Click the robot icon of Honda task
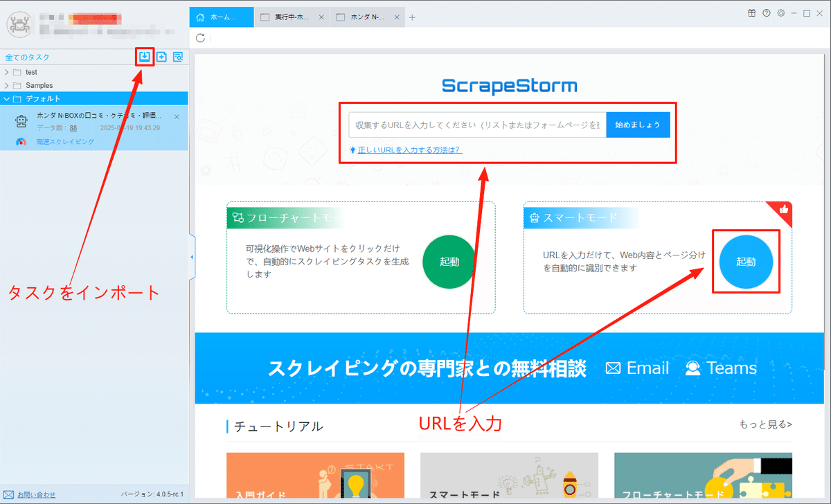This screenshot has height=504, width=831. (21, 122)
